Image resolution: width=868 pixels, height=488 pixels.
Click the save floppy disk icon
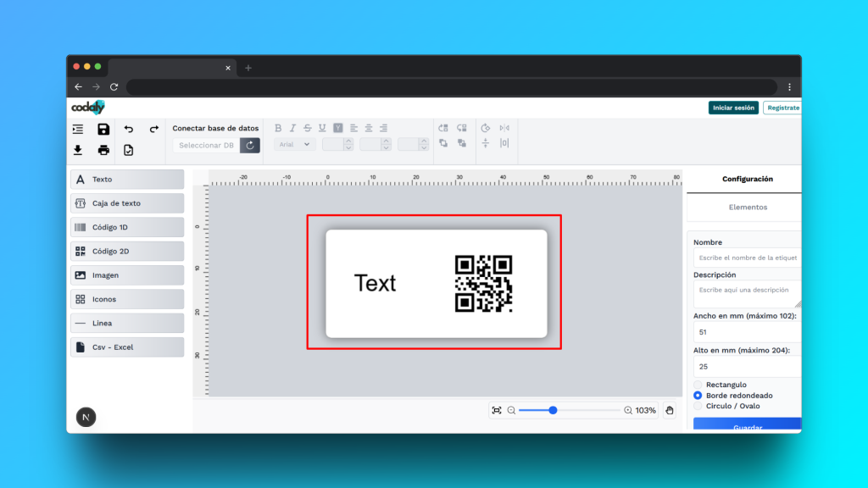(x=103, y=129)
